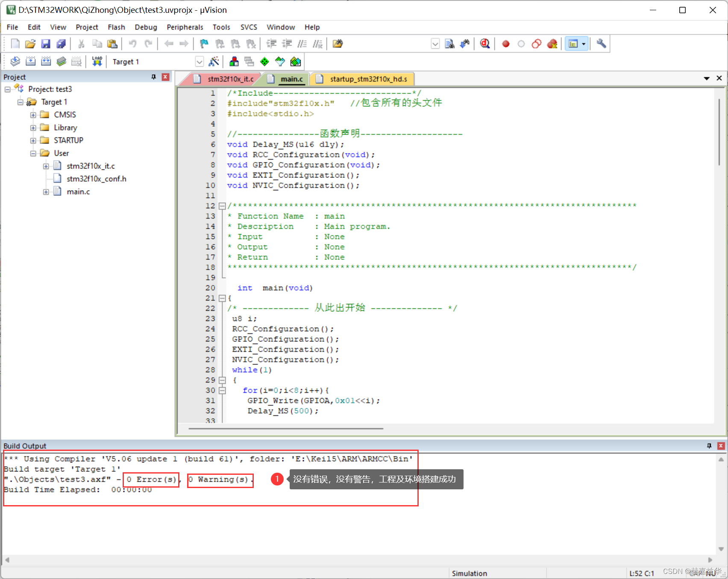The height and width of the screenshot is (579, 728).
Task: Close the Project panel
Action: [166, 77]
